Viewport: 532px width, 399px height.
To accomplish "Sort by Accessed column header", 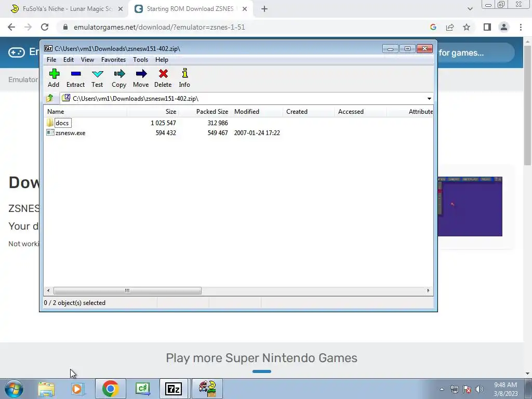I will click(x=361, y=112).
